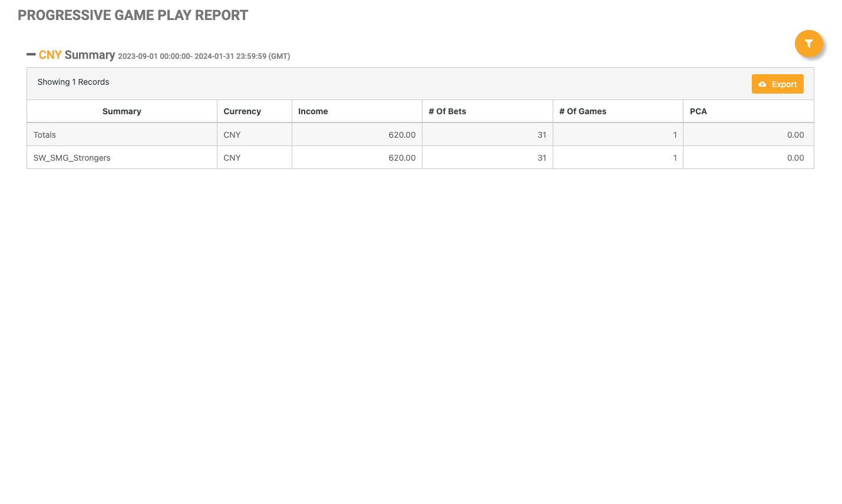The image size is (842, 504).
Task: Click the PCA value in Totals row
Action: [795, 135]
